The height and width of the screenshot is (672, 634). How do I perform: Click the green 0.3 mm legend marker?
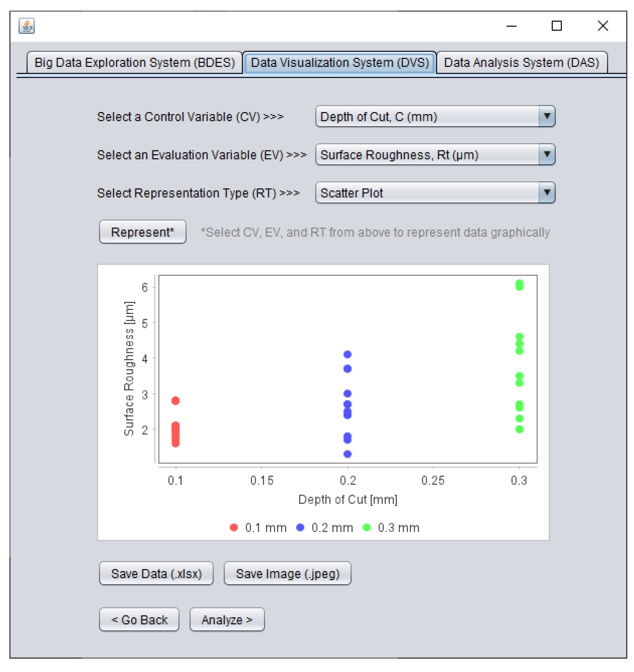[366, 527]
